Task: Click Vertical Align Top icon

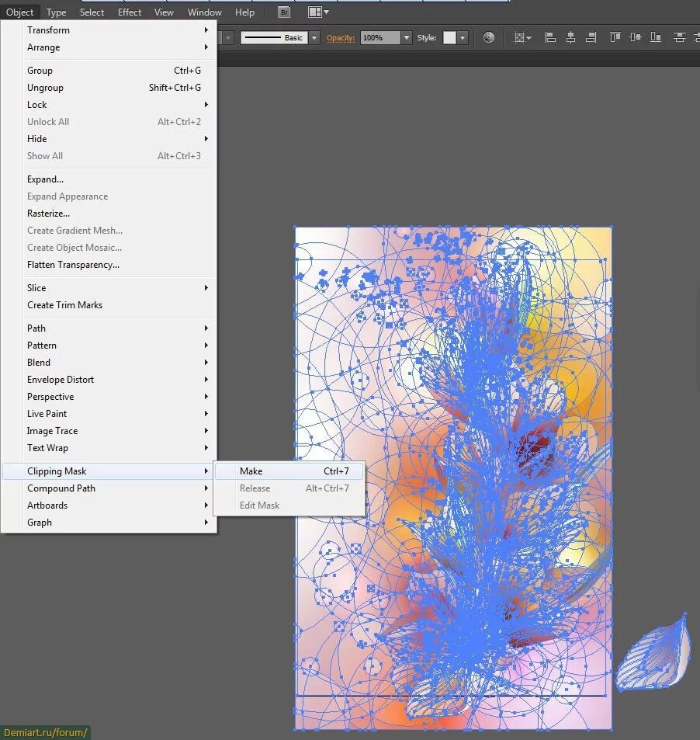Action: pyautogui.click(x=615, y=37)
